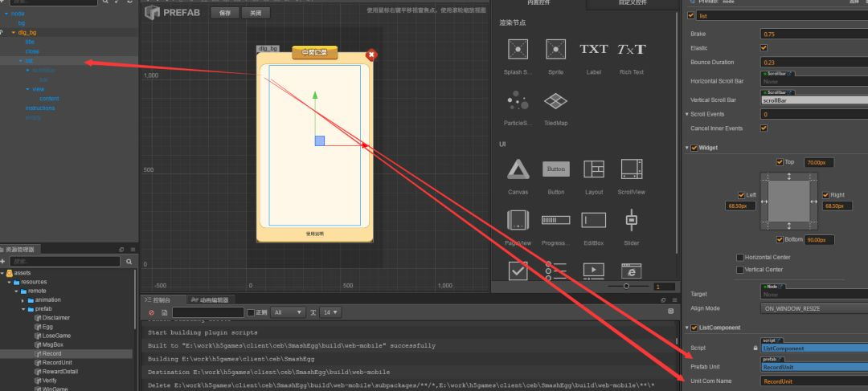Screen dimensions: 868x391
Task: Select the ProgressBar UI control icon
Action: (556, 220)
